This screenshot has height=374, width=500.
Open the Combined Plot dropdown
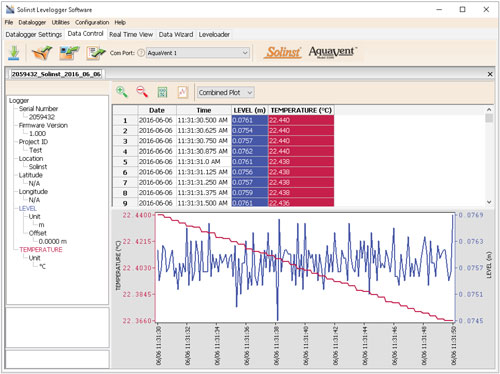tap(225, 93)
